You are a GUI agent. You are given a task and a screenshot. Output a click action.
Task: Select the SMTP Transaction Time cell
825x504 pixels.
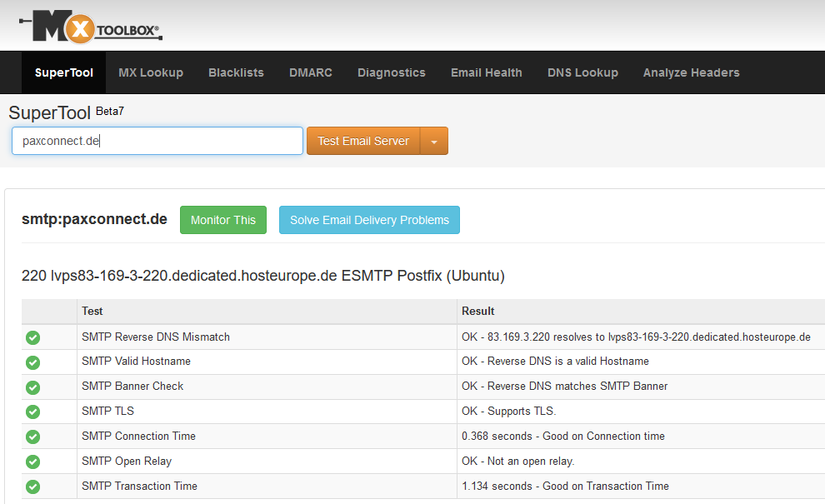[267, 487]
